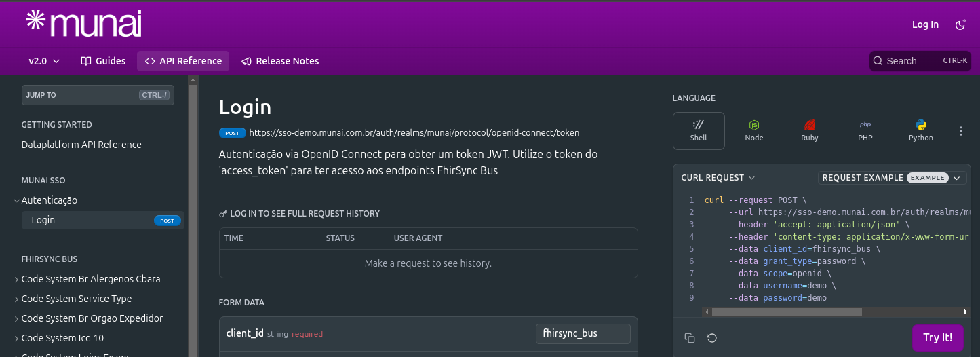
Task: Expand Code System Br Alergenos Cbara
Action: [17, 280]
